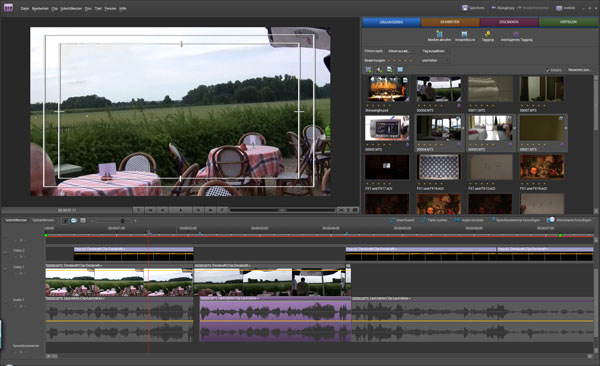This screenshot has height=366, width=600.
Task: Click the Premiere Elements app logo
Action: pyautogui.click(x=8, y=8)
